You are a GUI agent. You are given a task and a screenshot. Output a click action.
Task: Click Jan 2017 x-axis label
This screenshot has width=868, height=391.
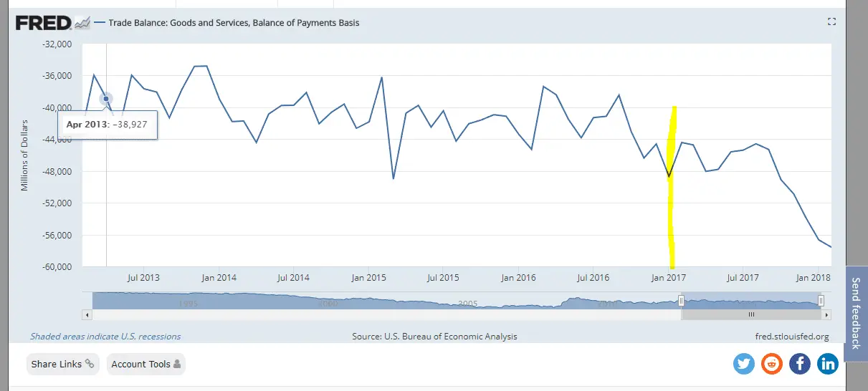pos(667,277)
